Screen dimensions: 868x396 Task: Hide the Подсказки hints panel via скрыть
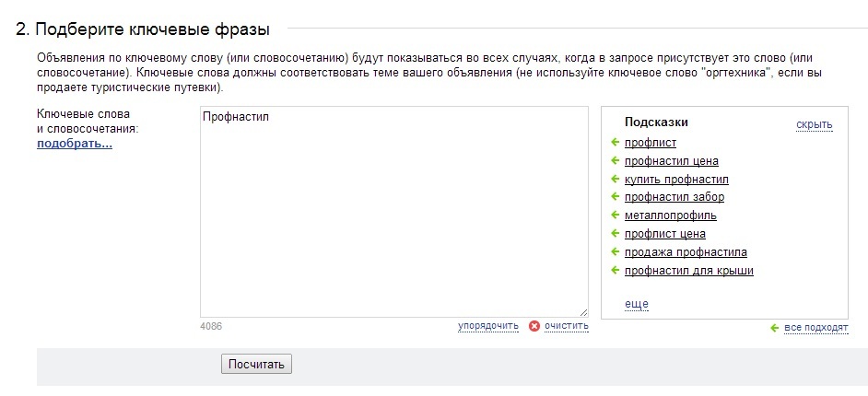pos(815,124)
